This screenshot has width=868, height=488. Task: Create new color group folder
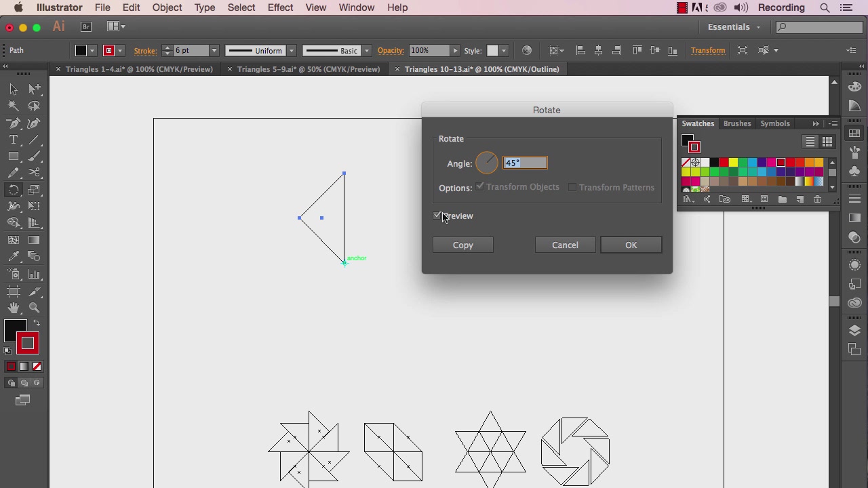pos(782,199)
